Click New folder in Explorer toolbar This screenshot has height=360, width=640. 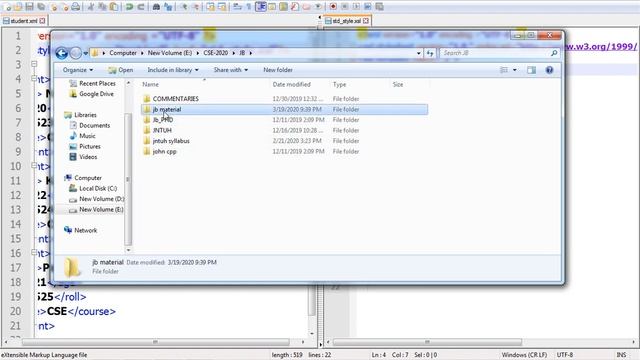click(x=278, y=70)
